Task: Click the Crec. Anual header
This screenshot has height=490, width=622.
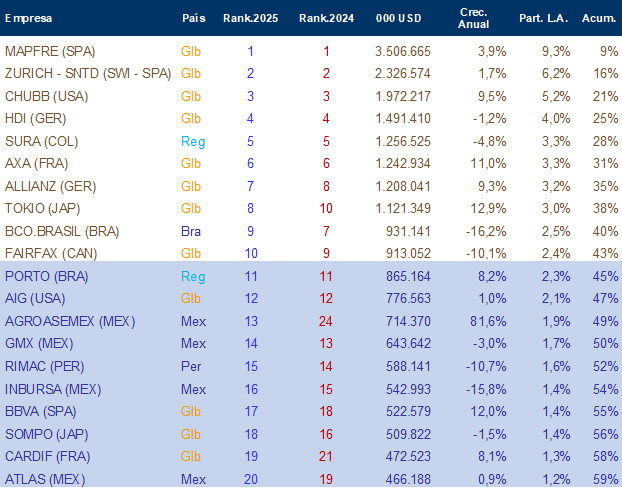Action: pyautogui.click(x=473, y=18)
